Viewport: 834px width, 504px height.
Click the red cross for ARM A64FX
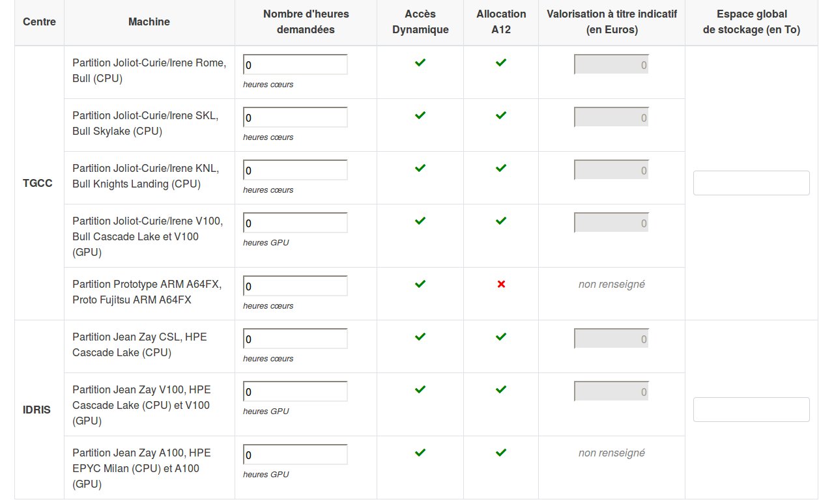coord(501,284)
